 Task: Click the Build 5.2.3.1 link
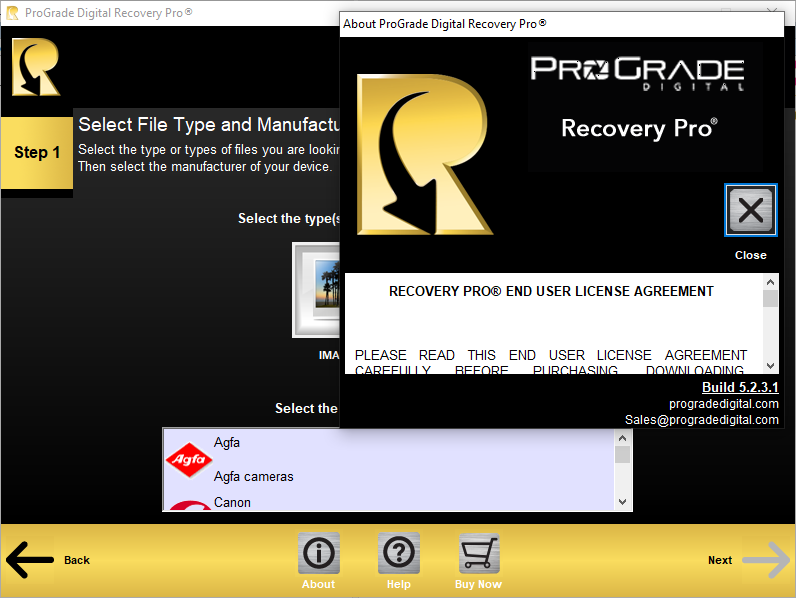pyautogui.click(x=740, y=387)
